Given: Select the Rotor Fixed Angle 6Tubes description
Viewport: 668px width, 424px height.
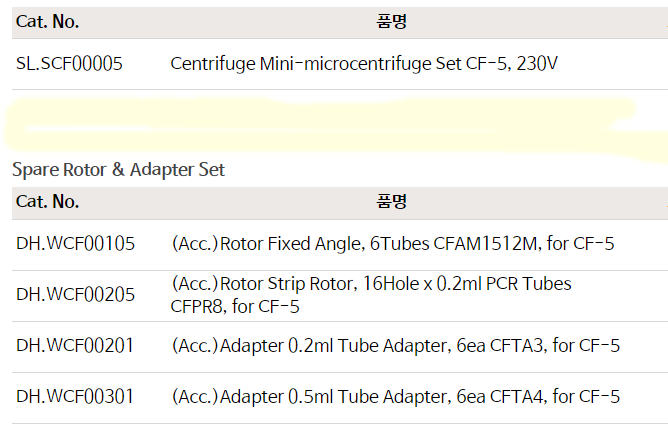Looking at the screenshot, I should coord(392,244).
